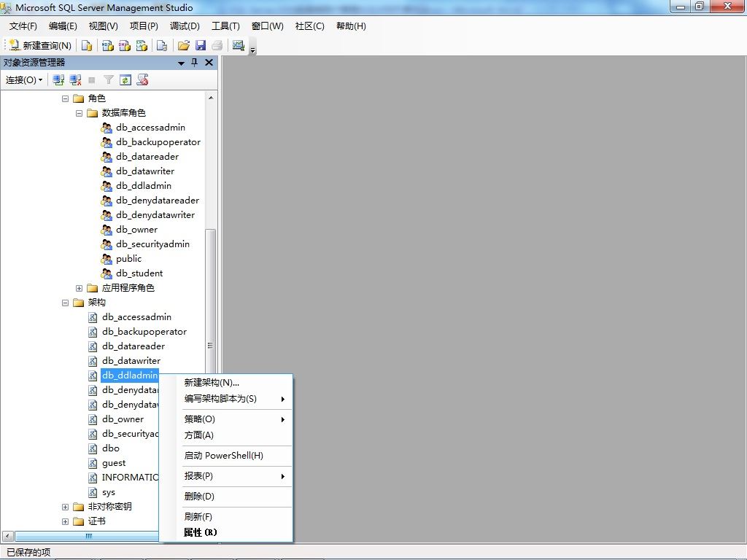Click the public role icon

107,259
